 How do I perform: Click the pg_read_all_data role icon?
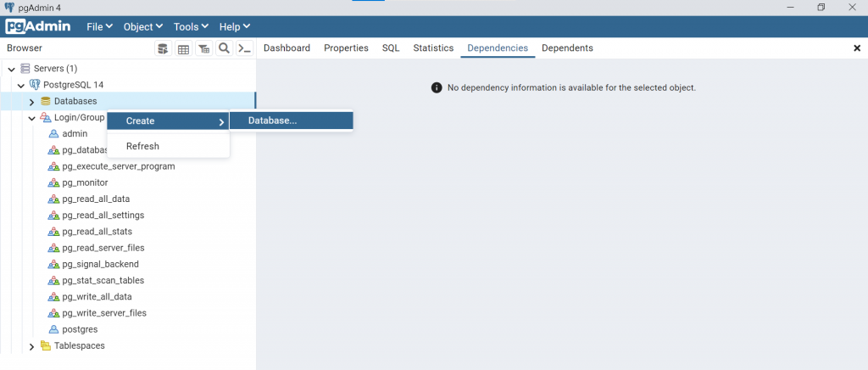click(x=53, y=199)
